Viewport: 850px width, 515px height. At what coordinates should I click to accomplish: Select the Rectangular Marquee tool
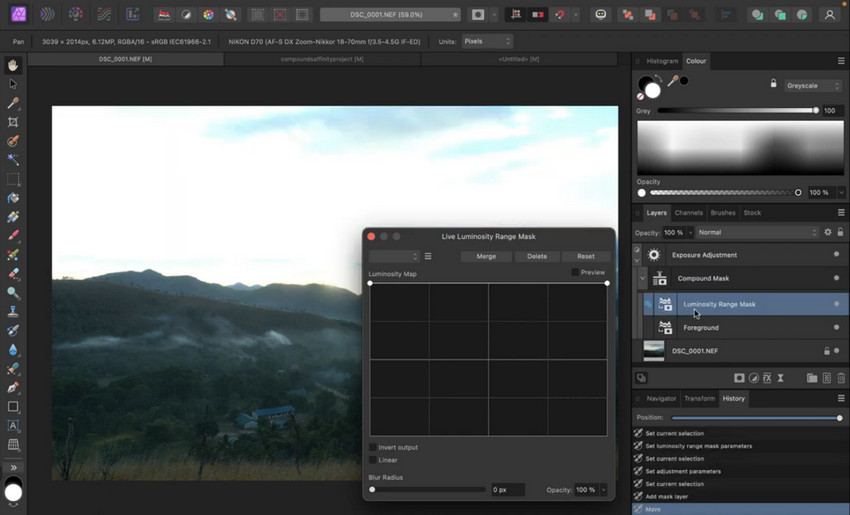pyautogui.click(x=13, y=179)
